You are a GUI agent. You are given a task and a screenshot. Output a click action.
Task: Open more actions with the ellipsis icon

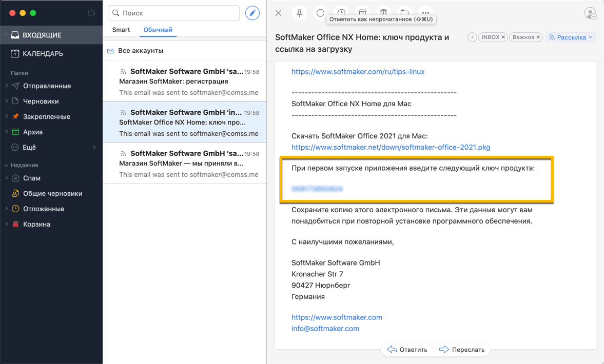[x=424, y=13]
